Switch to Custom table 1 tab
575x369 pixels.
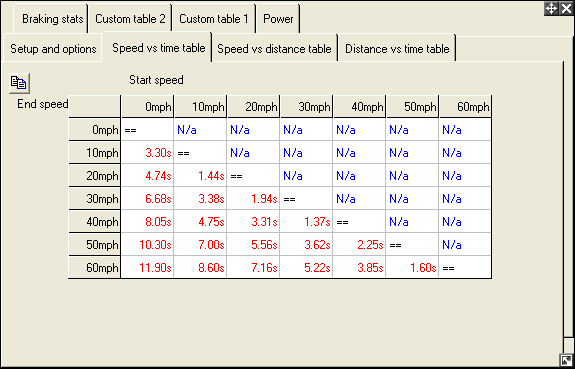[213, 19]
